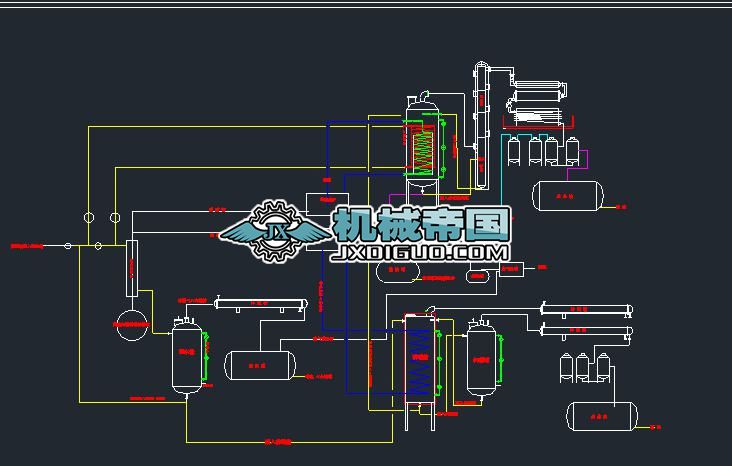The width and height of the screenshot is (732, 466).
Task: Select the middle of three small lower tanks
Action: pyautogui.click(x=585, y=366)
